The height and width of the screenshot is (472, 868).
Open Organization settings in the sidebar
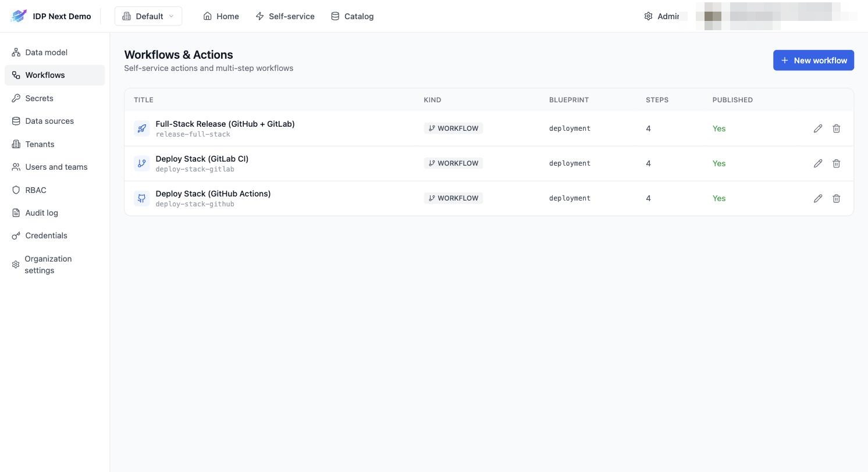tap(55, 264)
